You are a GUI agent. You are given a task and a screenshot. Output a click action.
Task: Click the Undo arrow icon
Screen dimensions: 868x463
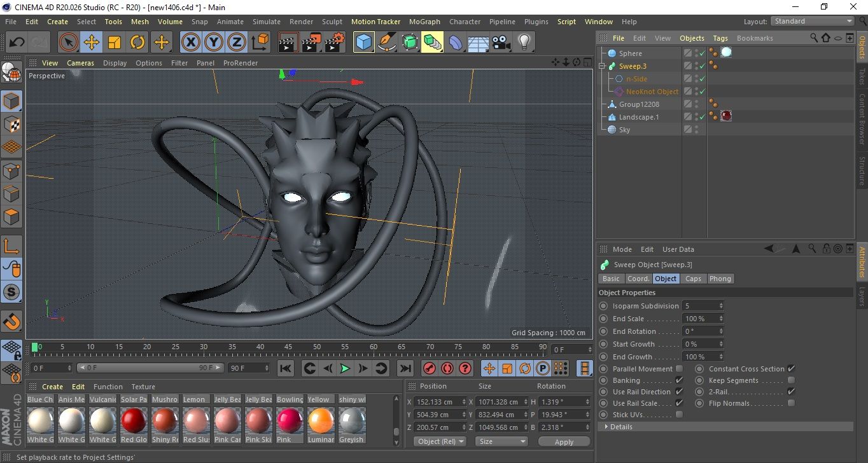click(17, 43)
